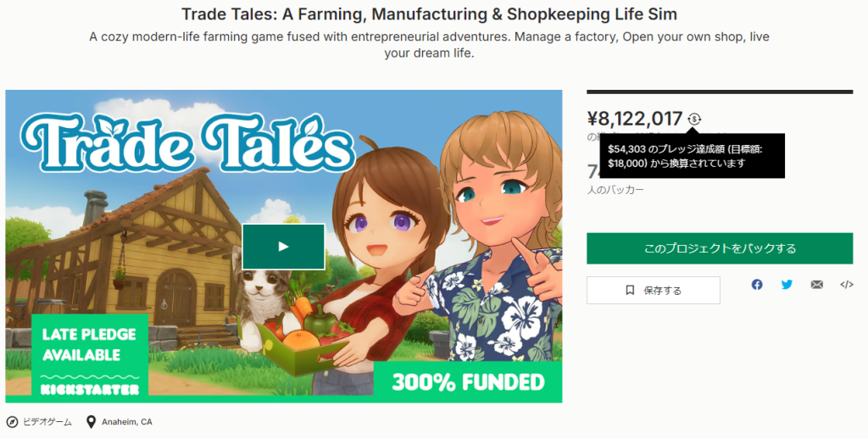The width and height of the screenshot is (868, 439).
Task: Click the currency conversion info icon
Action: pyautogui.click(x=694, y=119)
